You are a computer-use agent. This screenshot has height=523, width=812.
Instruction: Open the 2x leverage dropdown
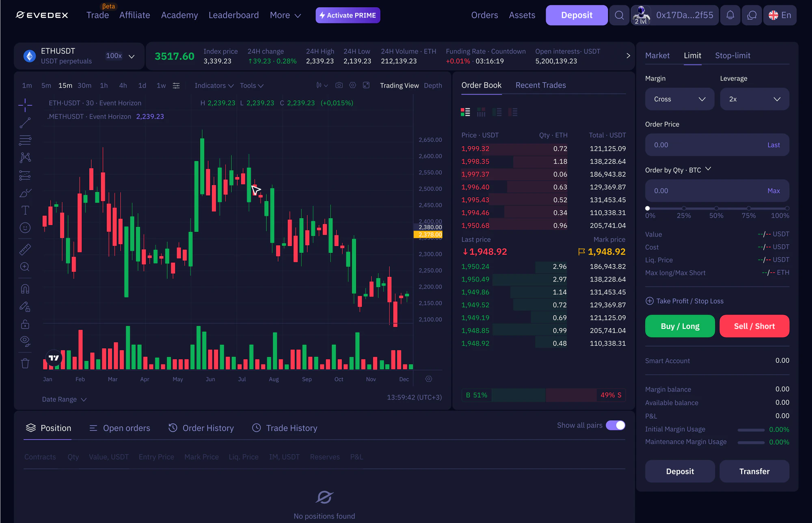[754, 99]
